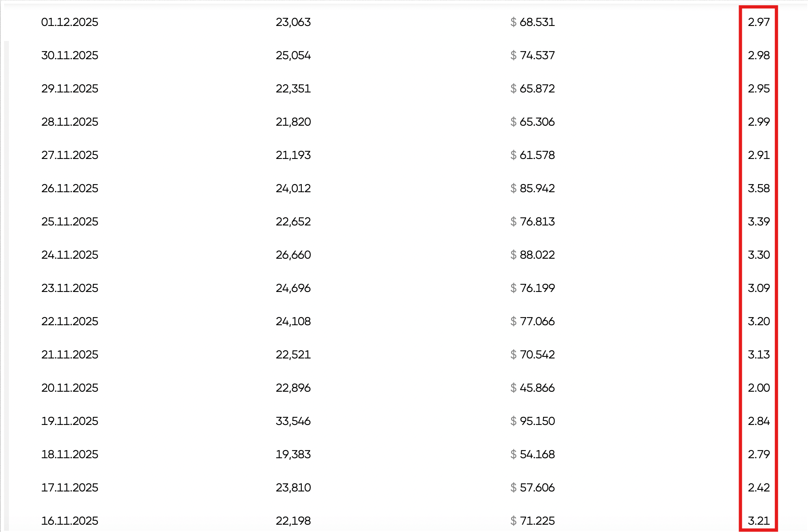The height and width of the screenshot is (532, 808).
Task: Select the amount $ 88.022
Action: [533, 255]
